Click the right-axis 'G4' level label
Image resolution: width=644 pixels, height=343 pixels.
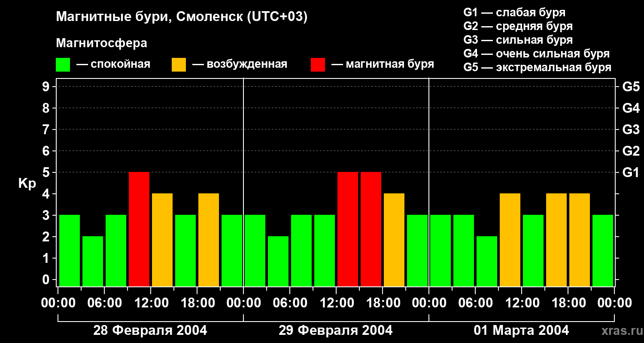[631, 108]
